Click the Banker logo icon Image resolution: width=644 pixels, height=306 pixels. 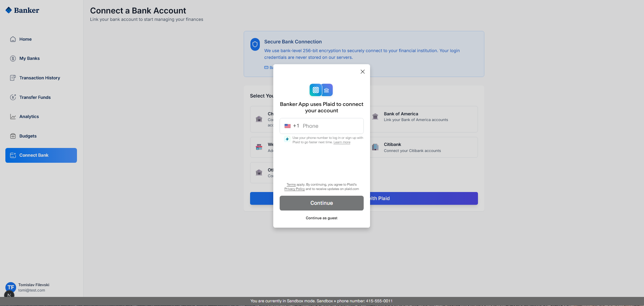pyautogui.click(x=9, y=10)
